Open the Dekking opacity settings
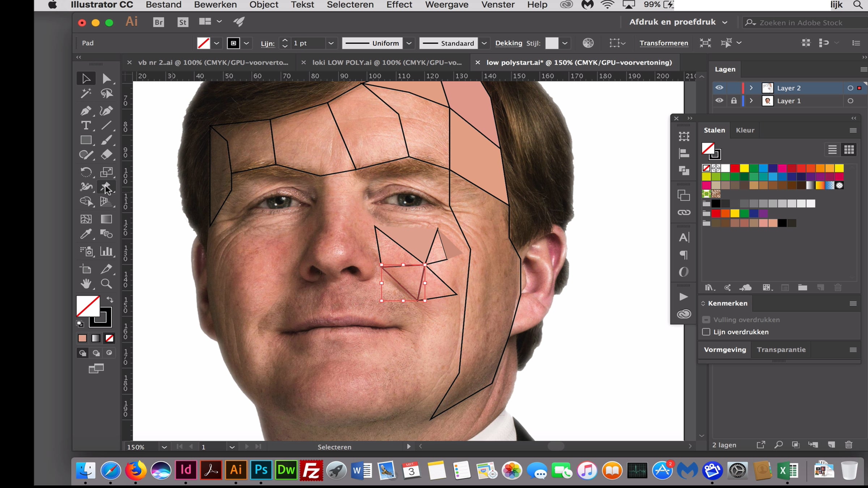The width and height of the screenshot is (868, 488). pos(509,43)
